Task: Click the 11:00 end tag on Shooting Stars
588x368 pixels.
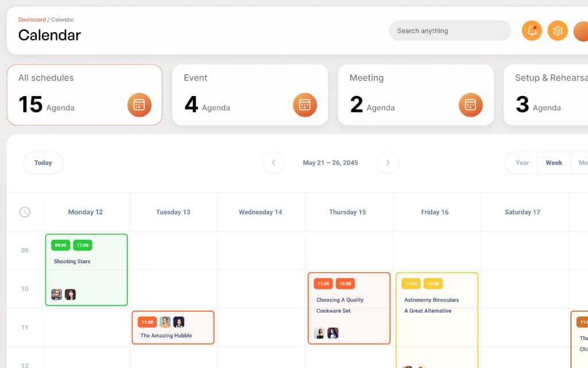Action: pos(83,245)
